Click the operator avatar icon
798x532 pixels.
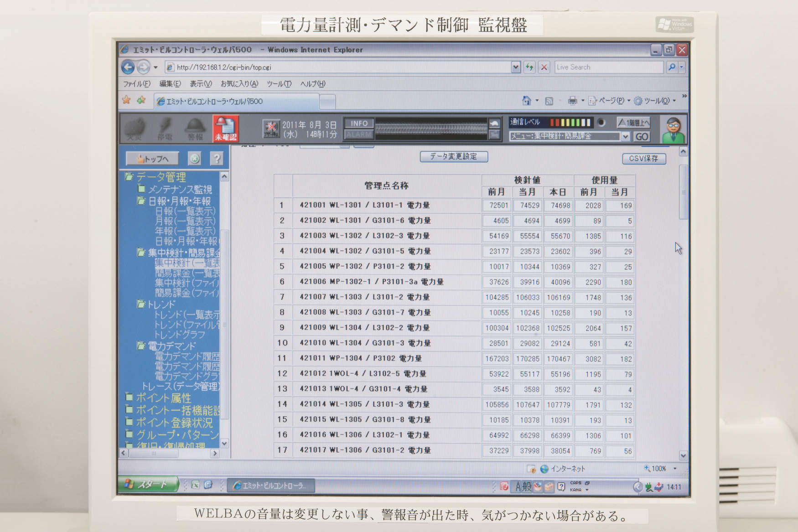[673, 129]
